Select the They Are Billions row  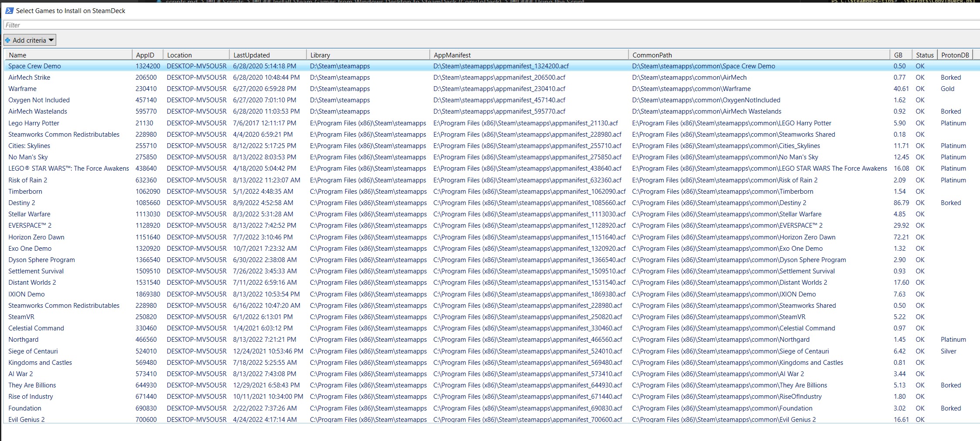click(x=492, y=385)
